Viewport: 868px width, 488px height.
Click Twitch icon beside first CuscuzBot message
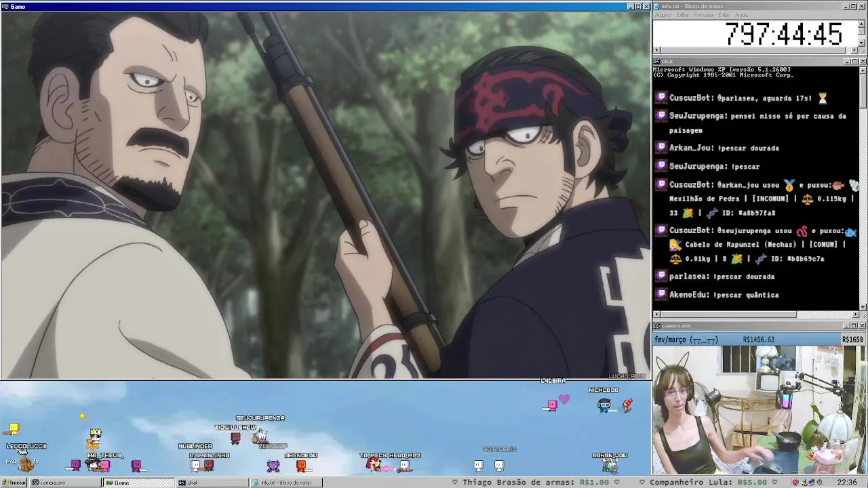pos(661,97)
